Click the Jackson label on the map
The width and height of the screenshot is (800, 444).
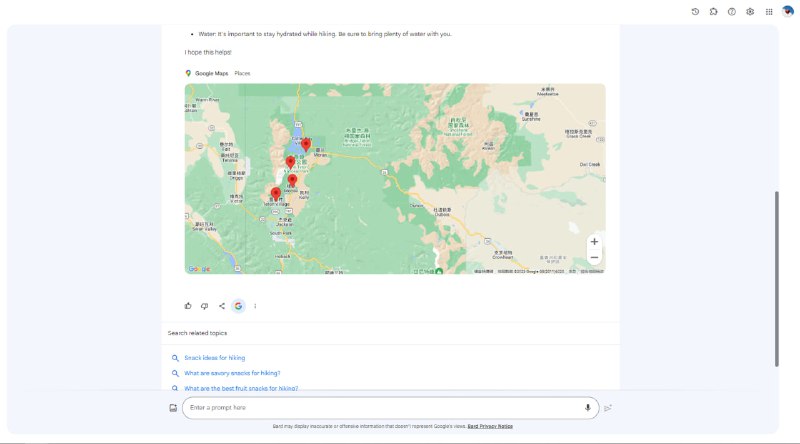(x=285, y=222)
